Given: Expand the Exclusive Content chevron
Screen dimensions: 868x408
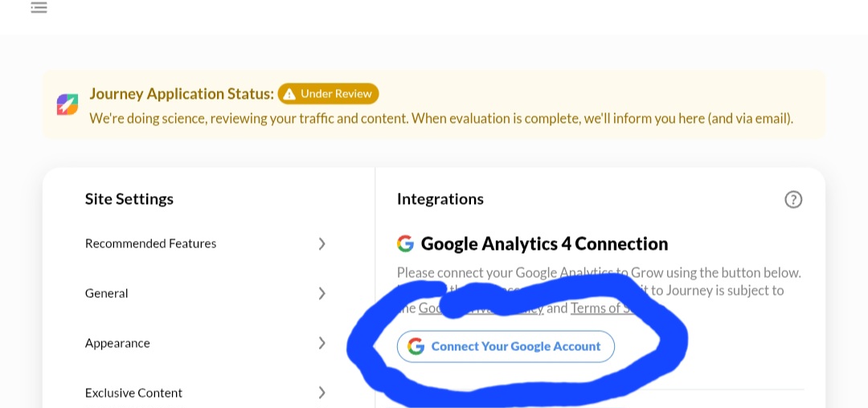Looking at the screenshot, I should [321, 393].
